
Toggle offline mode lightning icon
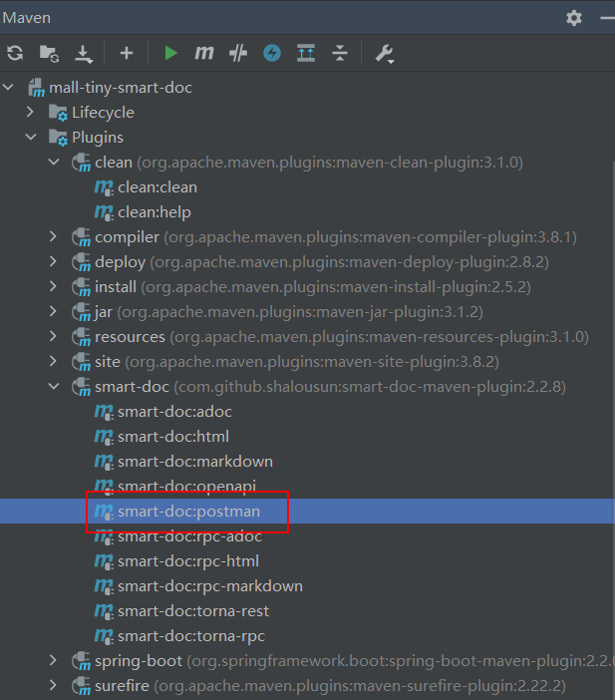coord(272,53)
